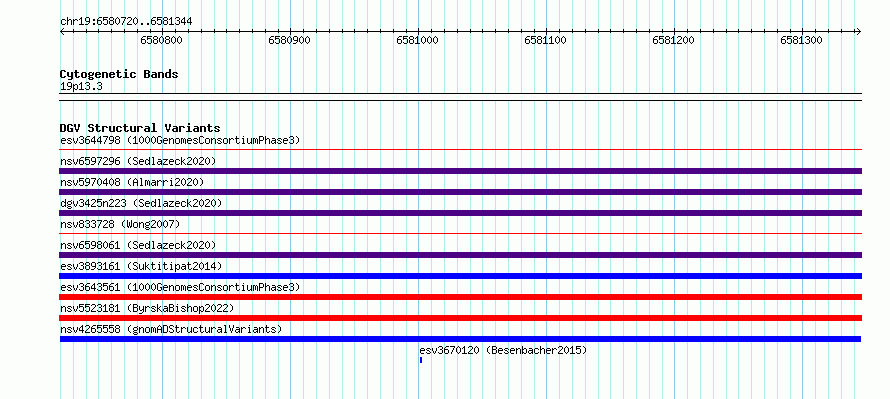Click the purple bar of dgv3425n223
The height and width of the screenshot is (399, 890).
(461, 213)
